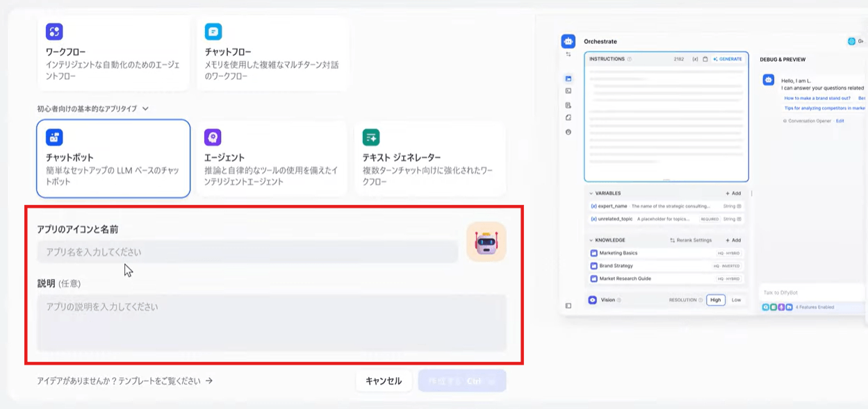Pick the テキスト ジェネレーター card icon
The image size is (868, 409).
(x=370, y=137)
